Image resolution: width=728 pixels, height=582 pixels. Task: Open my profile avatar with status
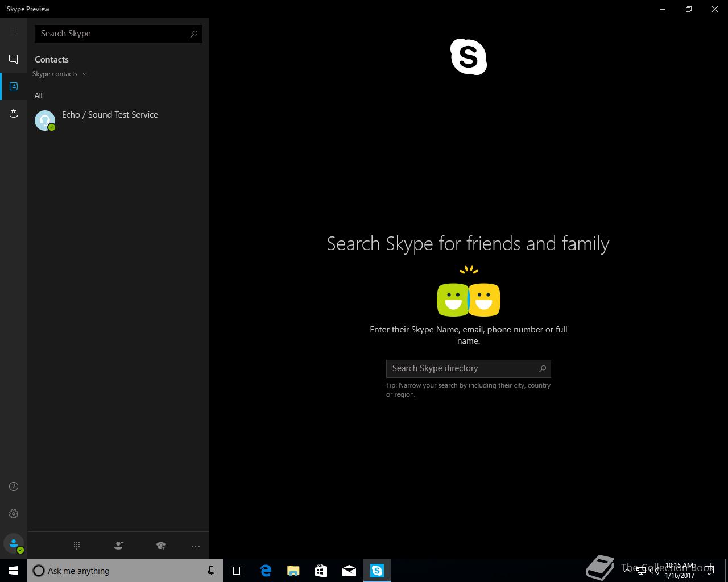pos(14,544)
